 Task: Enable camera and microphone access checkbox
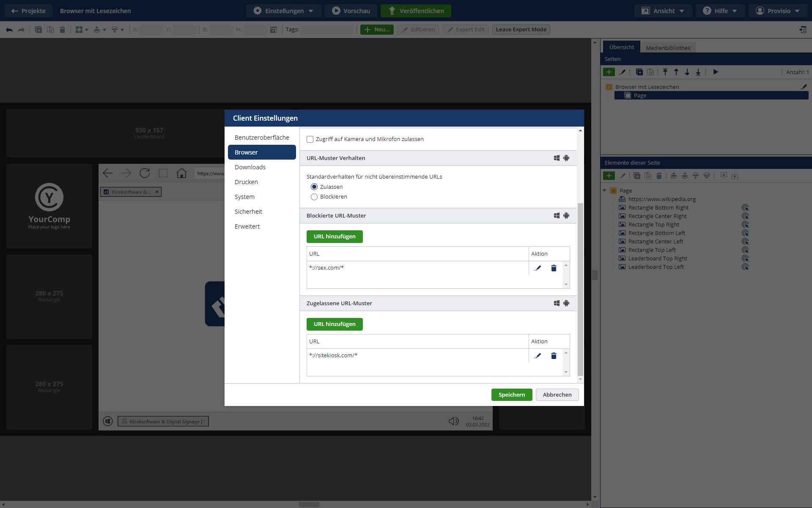click(310, 139)
